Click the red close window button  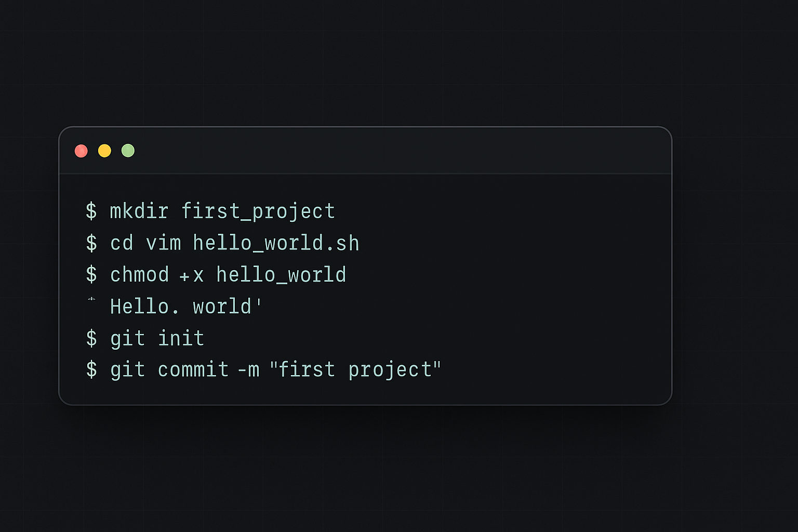81,151
